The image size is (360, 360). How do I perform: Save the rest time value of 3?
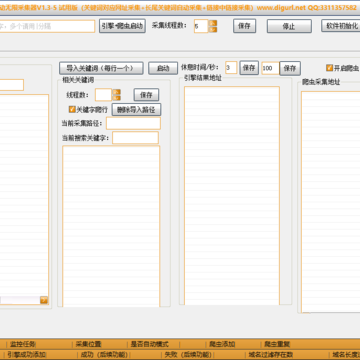pos(249,68)
